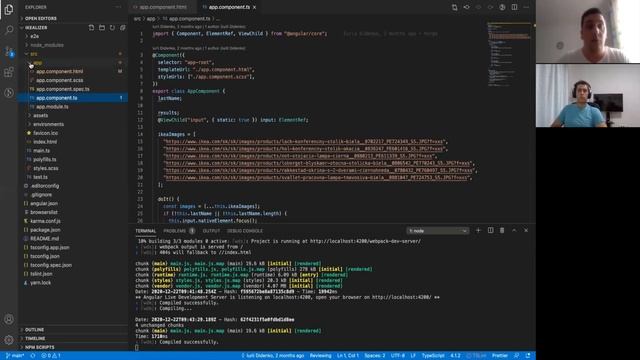
Task: Open Explorer views and more actions ellipsis
Action: click(118, 7)
